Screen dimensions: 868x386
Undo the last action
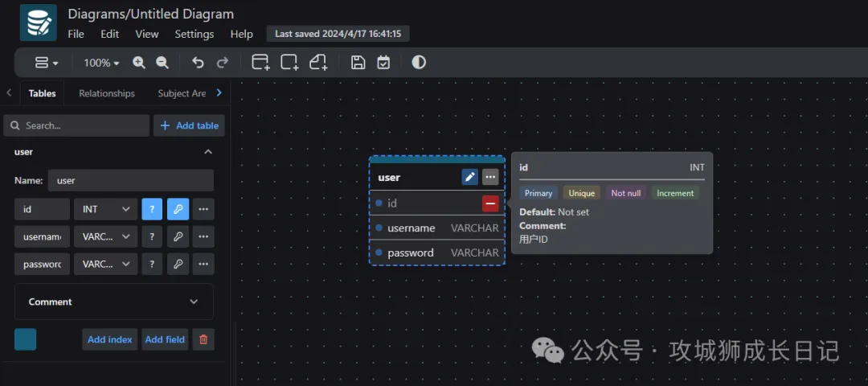pos(198,63)
